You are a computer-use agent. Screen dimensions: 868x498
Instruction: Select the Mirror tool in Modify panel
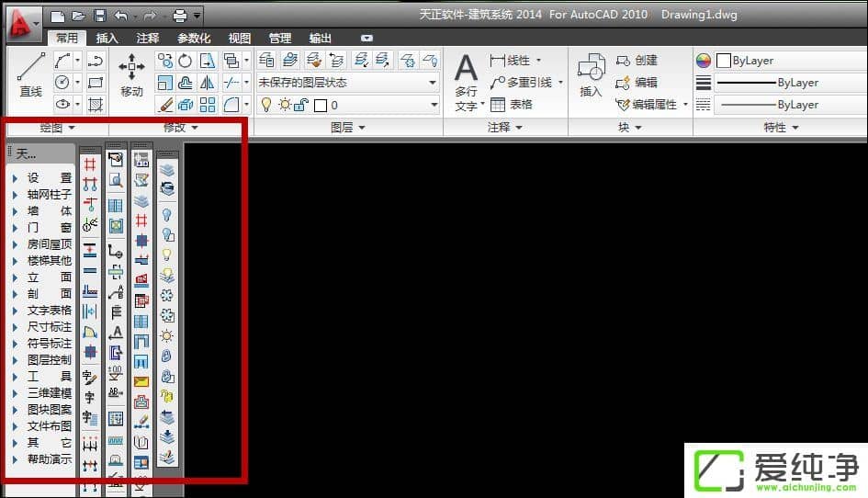207,83
